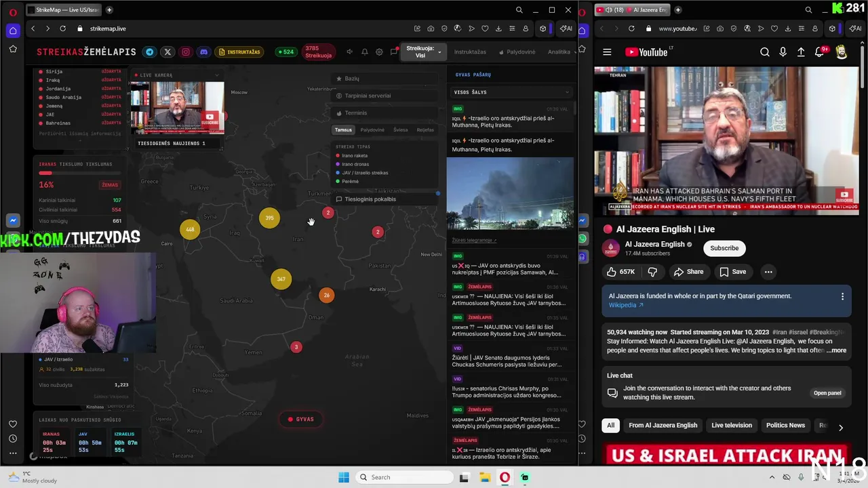868x488 pixels.
Task: Dislike the Al Jazeera video
Action: (x=652, y=272)
